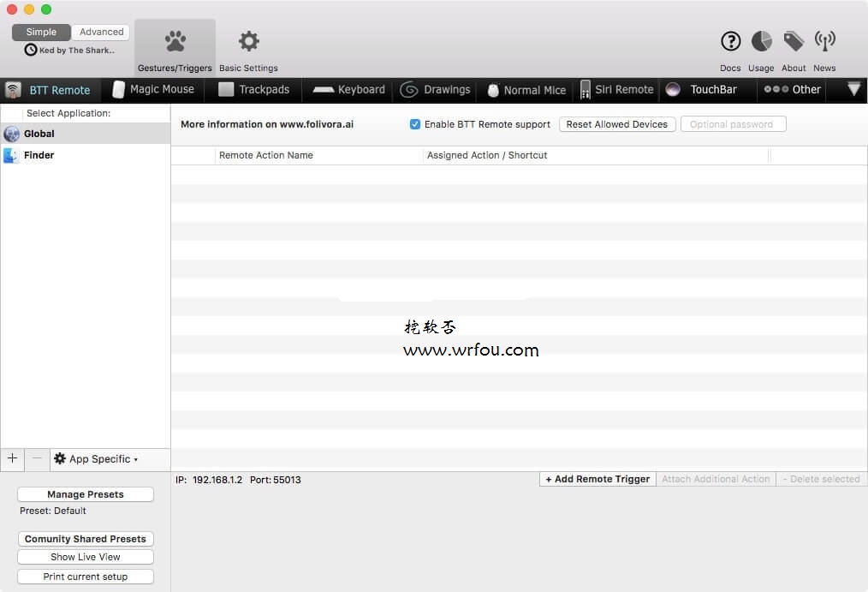Maximize the window with the green button
The width and height of the screenshot is (868, 592).
point(46,9)
